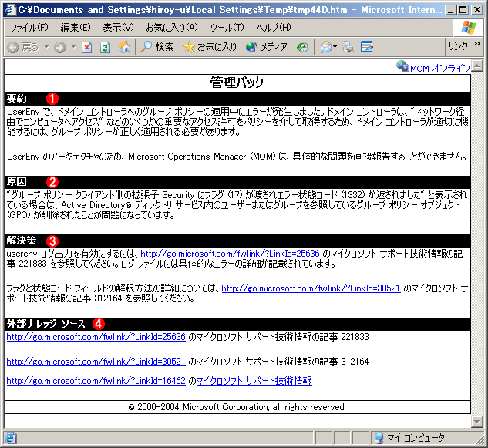Click the MOM online globe icon
Image resolution: width=488 pixels, height=448 pixels.
click(x=402, y=66)
